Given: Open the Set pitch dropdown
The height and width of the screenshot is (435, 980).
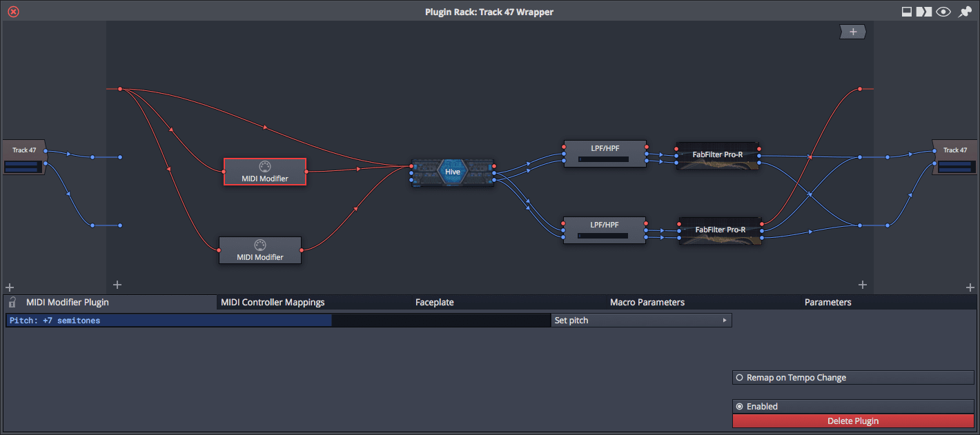Looking at the screenshot, I should (641, 321).
